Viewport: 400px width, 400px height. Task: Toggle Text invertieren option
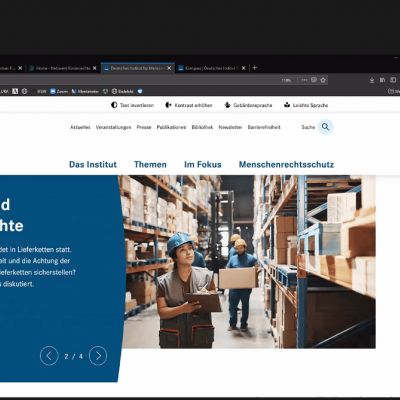click(132, 105)
